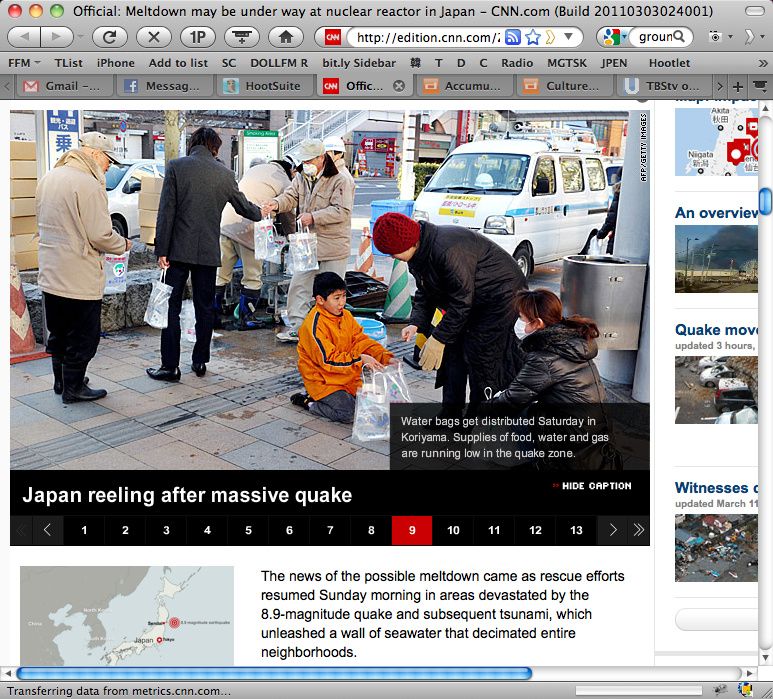Click the RSS feed icon in address bar
Screen dimensions: 773x699
pos(513,37)
